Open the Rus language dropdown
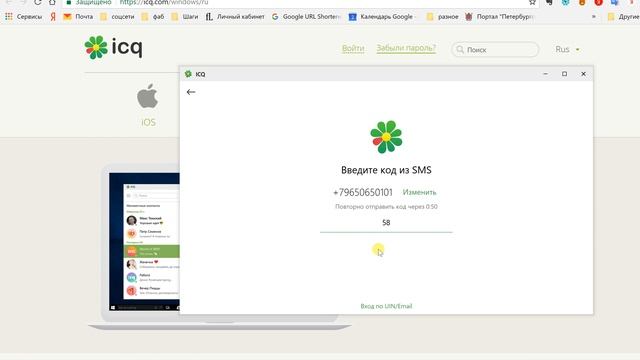 tap(567, 49)
